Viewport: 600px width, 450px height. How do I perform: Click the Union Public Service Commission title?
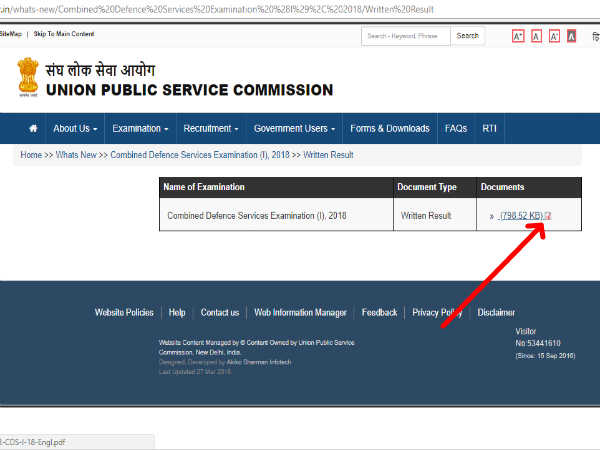pyautogui.click(x=189, y=90)
